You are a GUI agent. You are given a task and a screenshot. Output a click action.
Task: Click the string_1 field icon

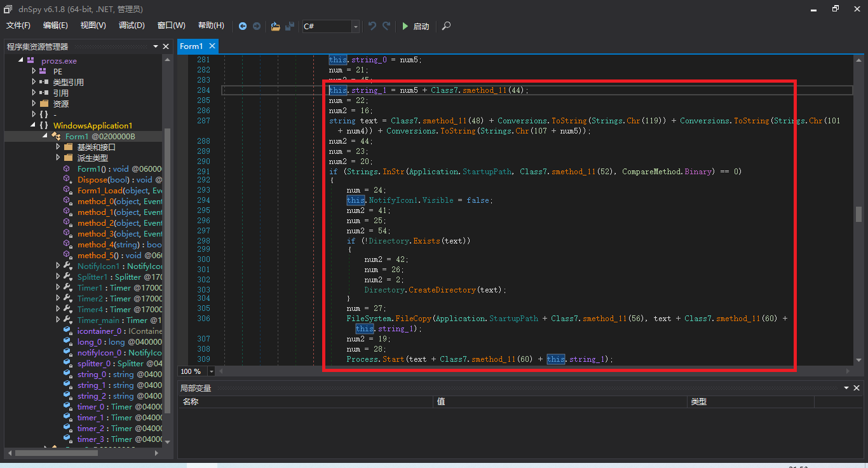click(67, 385)
